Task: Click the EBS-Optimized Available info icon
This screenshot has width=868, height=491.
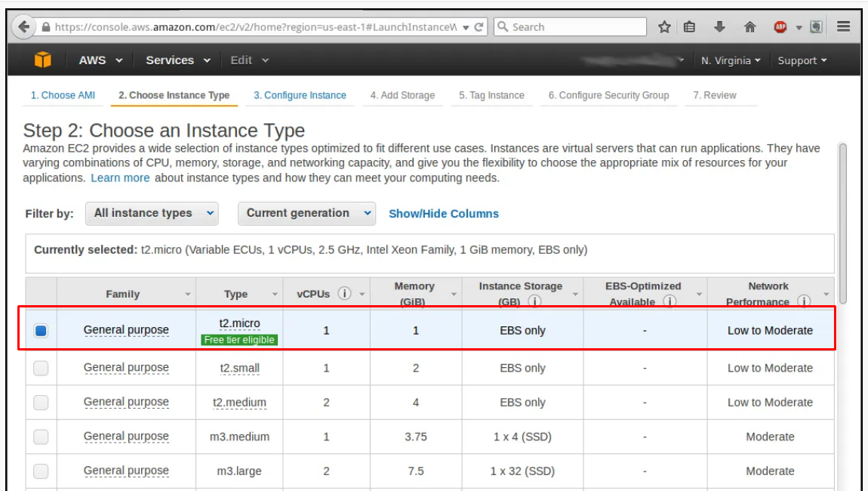Action: [669, 301]
